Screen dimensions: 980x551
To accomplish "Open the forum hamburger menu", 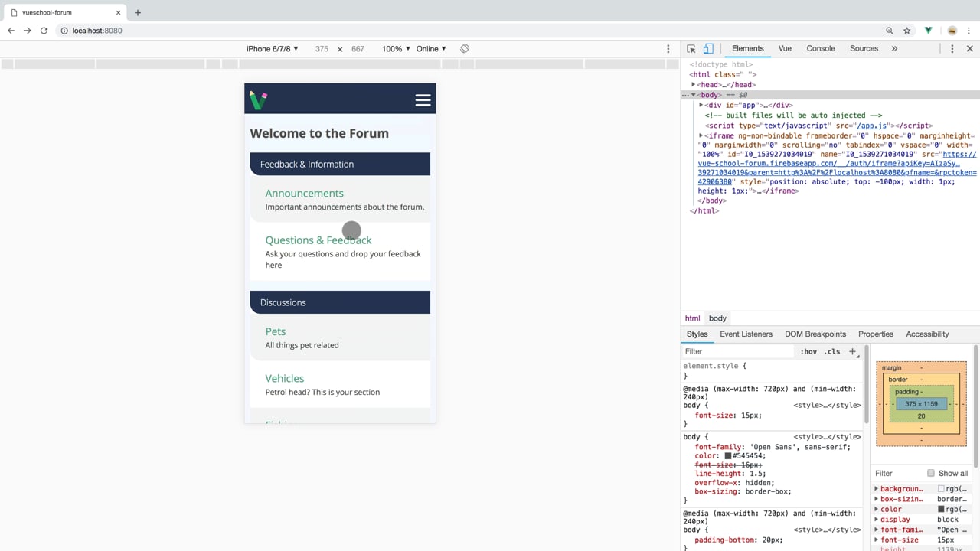I will pos(423,100).
